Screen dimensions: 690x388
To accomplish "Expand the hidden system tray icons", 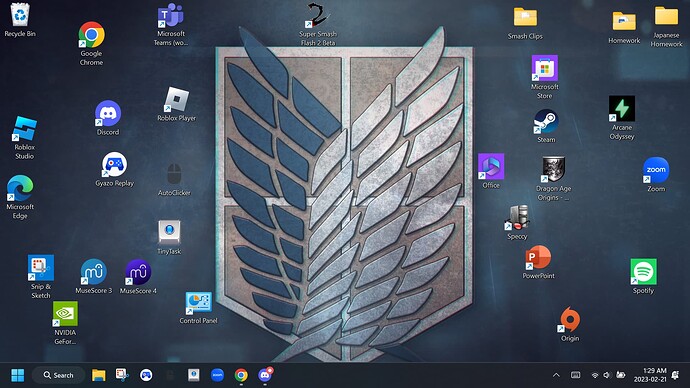I will [556, 375].
